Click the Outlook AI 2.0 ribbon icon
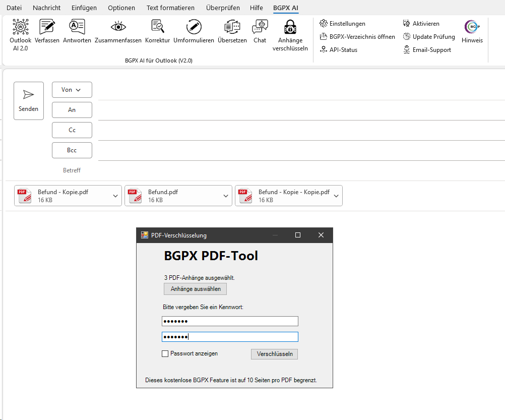505x420 pixels. coord(20,27)
